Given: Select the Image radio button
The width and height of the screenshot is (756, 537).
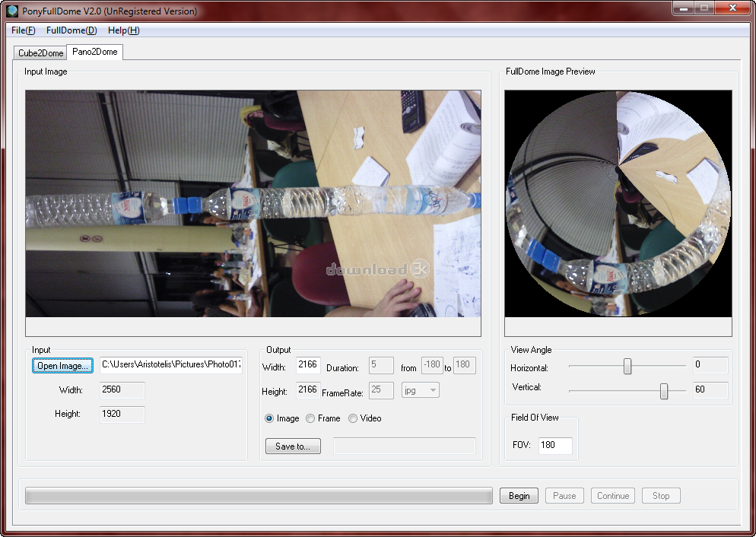Looking at the screenshot, I should (270, 418).
